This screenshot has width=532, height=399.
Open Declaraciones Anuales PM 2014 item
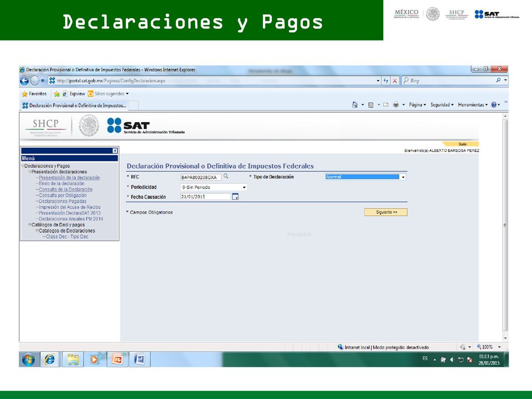coord(71,219)
